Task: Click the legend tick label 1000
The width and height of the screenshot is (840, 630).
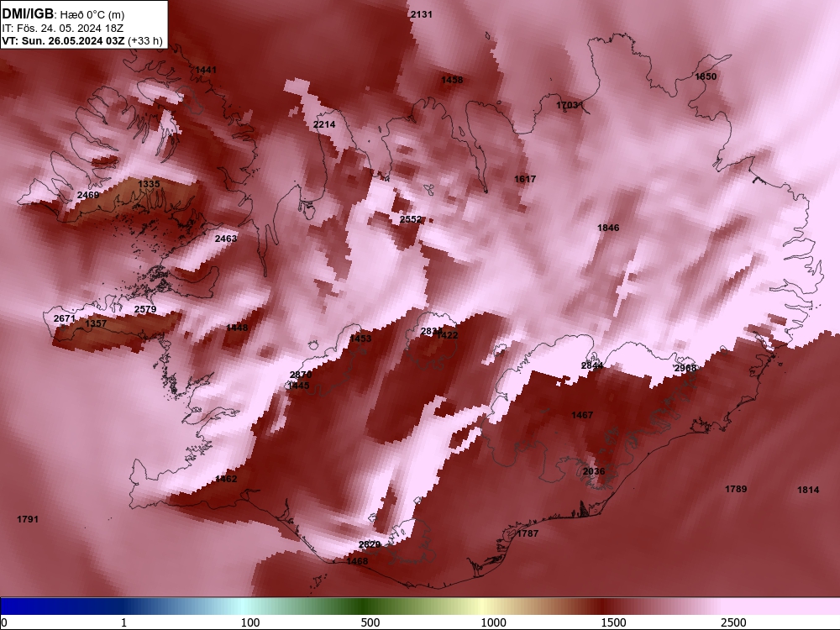Action: pyautogui.click(x=493, y=622)
